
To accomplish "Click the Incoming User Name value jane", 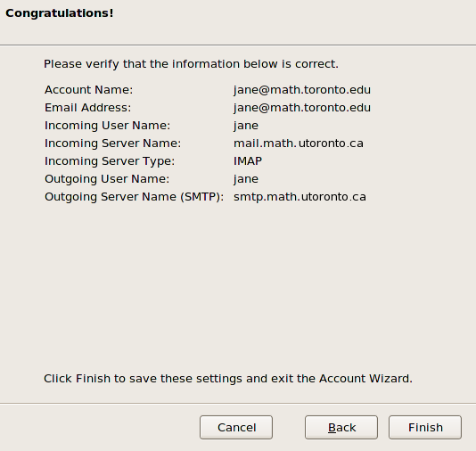I will [x=246, y=126].
